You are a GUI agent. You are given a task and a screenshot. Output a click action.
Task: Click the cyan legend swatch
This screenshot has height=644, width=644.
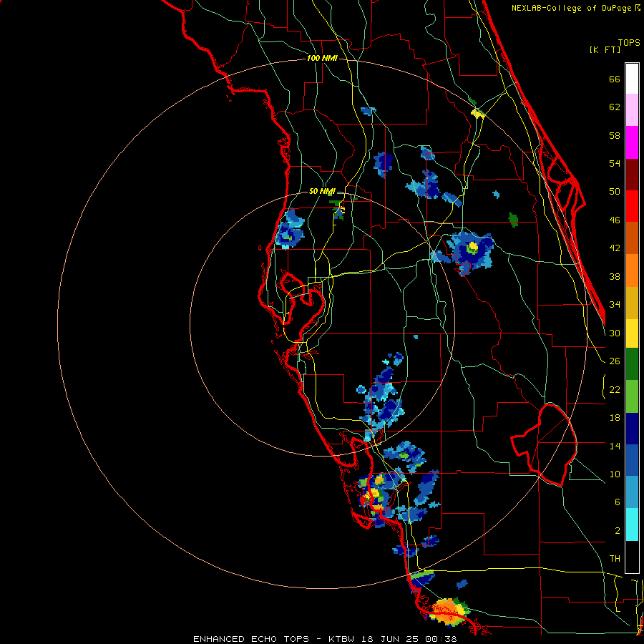[632, 525]
